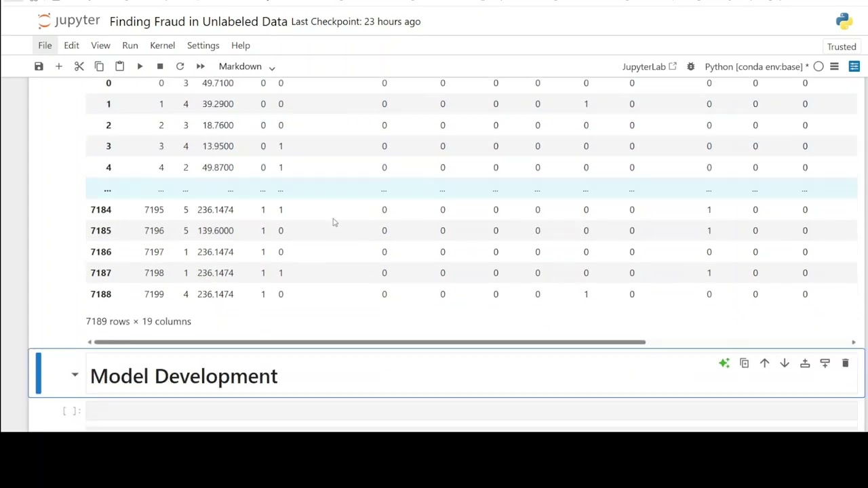This screenshot has height=488, width=868.
Task: Click the AI sparkle icon in cell toolbar
Action: tap(724, 363)
